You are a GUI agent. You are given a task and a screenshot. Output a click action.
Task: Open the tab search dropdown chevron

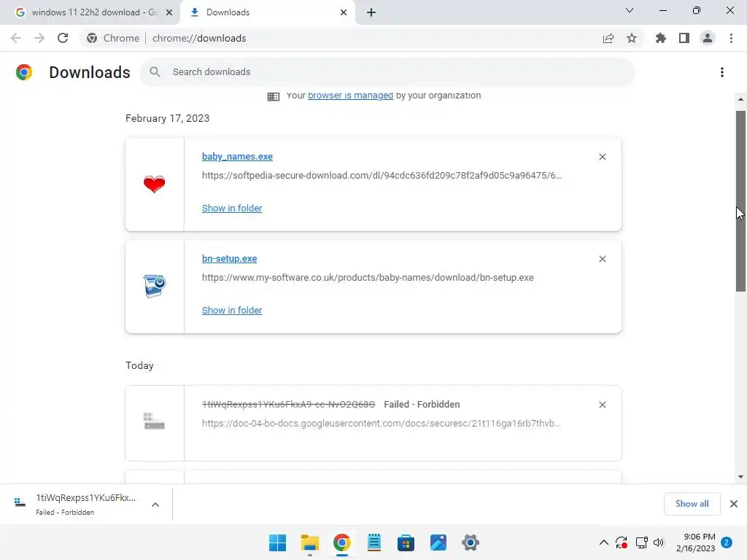[x=630, y=10]
